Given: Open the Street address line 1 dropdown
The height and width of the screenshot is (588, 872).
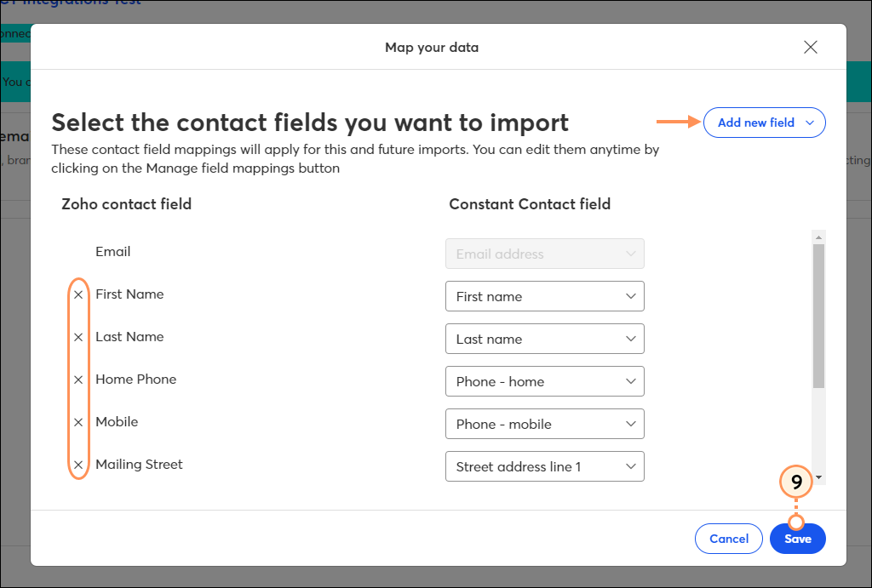Looking at the screenshot, I should tap(544, 466).
